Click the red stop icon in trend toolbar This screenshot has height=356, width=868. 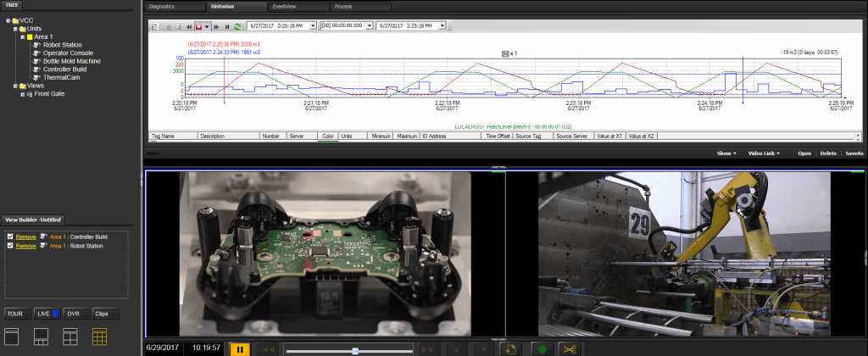(x=199, y=26)
